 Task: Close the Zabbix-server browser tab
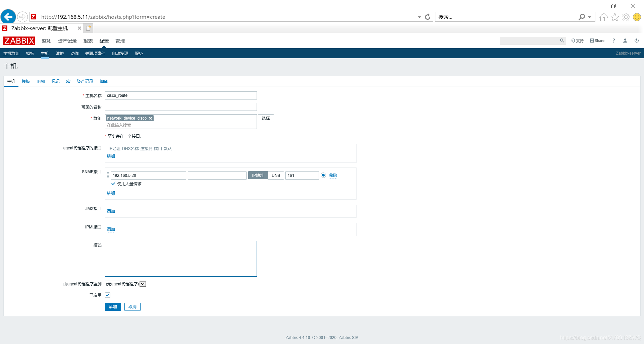[79, 28]
